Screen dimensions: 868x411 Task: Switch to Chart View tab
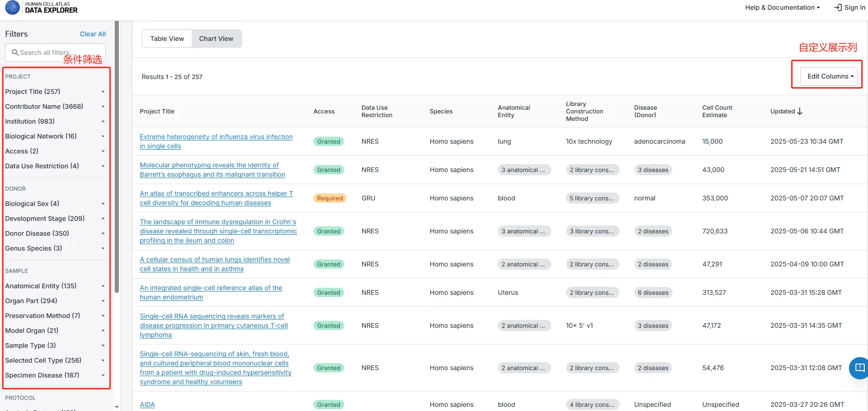pos(216,39)
